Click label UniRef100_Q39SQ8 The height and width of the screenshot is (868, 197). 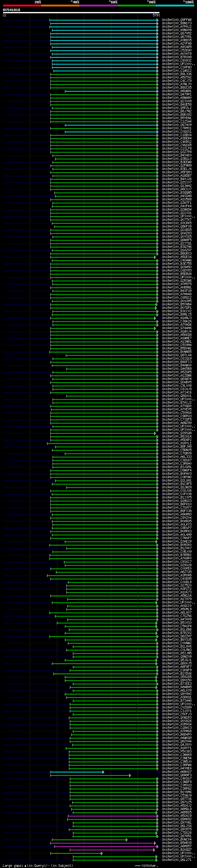click(177, 433)
